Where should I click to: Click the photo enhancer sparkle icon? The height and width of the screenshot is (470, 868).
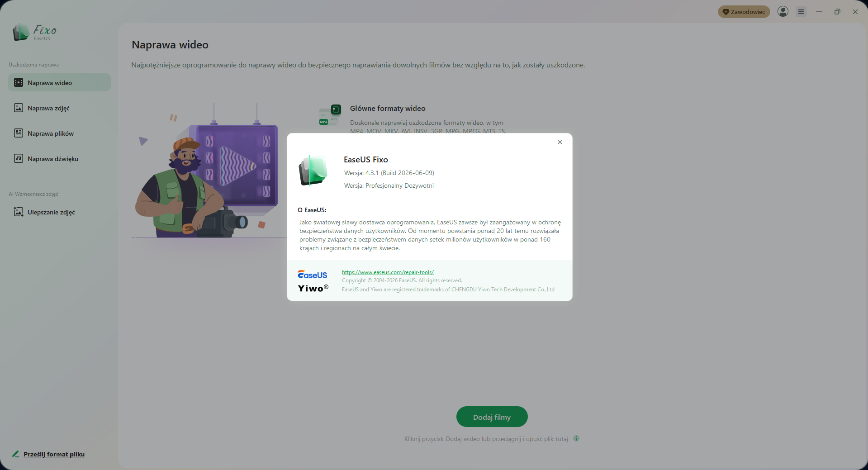click(19, 212)
